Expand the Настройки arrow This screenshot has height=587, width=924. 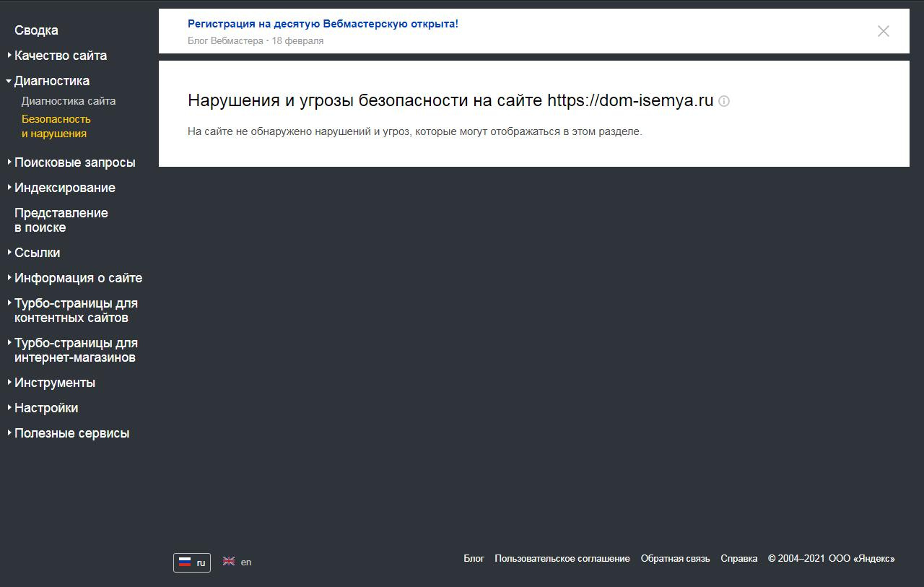coord(9,407)
